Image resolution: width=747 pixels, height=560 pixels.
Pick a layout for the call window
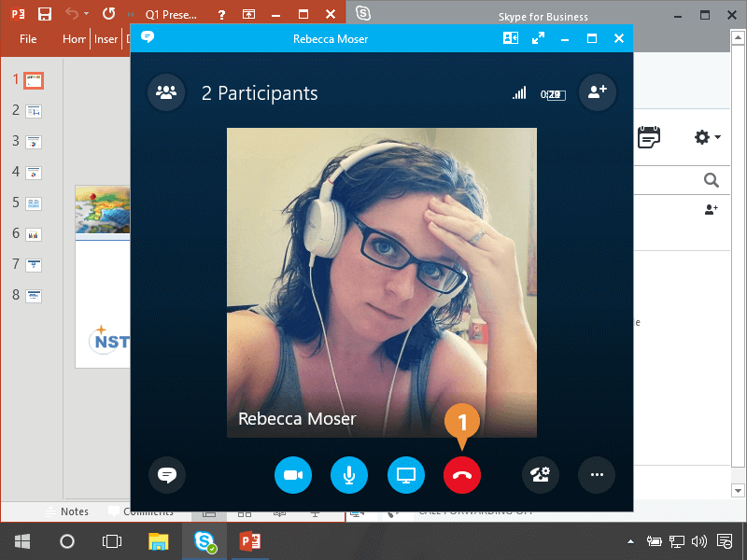510,38
